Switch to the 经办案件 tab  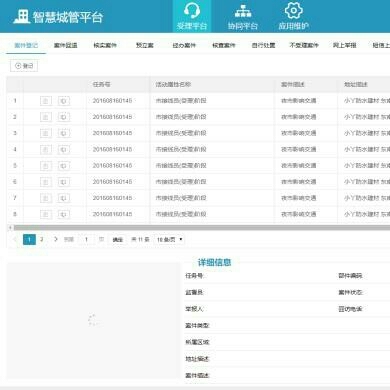tap(184, 45)
